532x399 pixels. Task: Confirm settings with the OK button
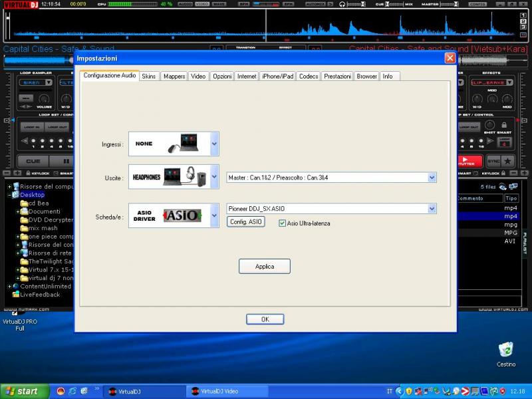tap(265, 319)
